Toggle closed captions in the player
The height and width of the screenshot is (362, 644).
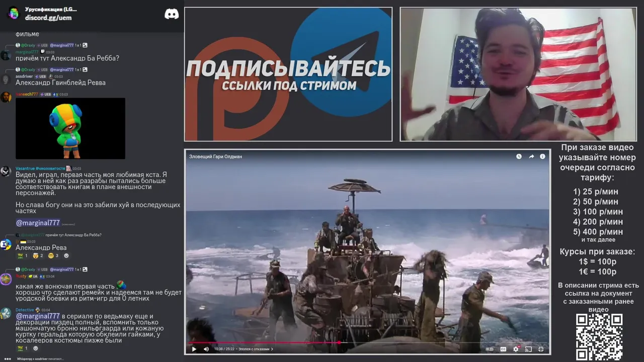coord(503,349)
